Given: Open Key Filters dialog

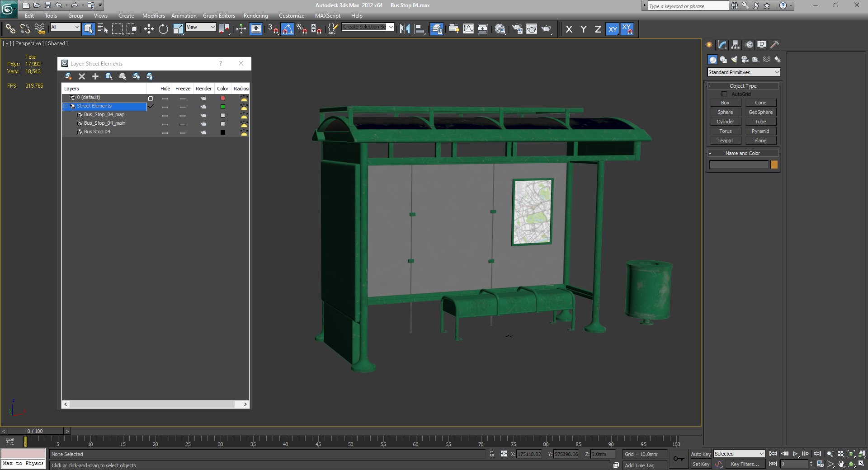Looking at the screenshot, I should (745, 464).
